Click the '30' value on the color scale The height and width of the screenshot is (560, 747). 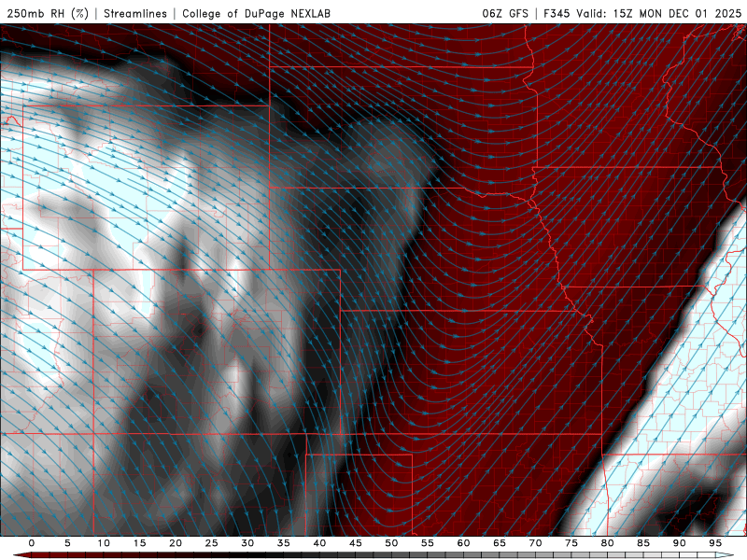[247, 543]
